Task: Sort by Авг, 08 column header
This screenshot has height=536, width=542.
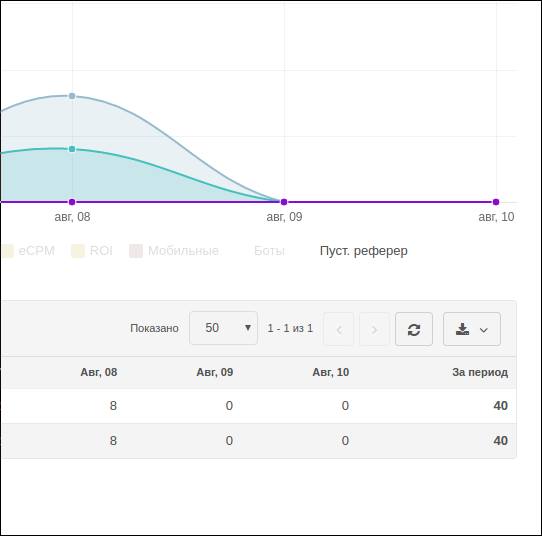Action: click(99, 372)
